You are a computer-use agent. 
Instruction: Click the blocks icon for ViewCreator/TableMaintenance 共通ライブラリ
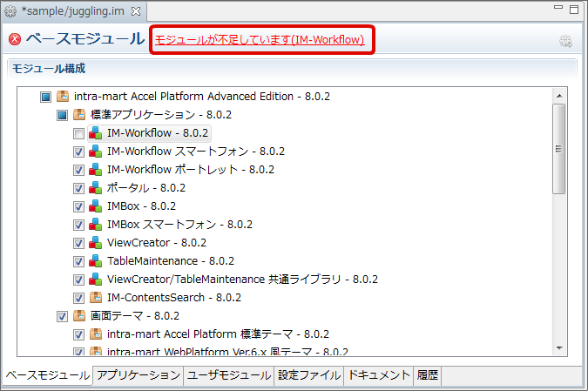click(96, 280)
